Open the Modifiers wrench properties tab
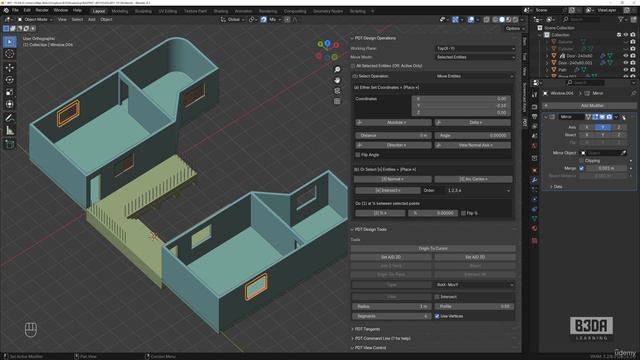This screenshot has height=360, width=640. (535, 180)
